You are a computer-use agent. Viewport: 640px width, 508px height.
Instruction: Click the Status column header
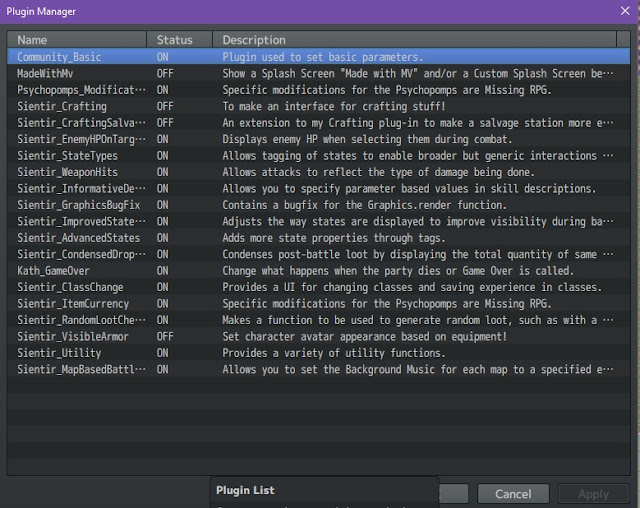click(180, 40)
